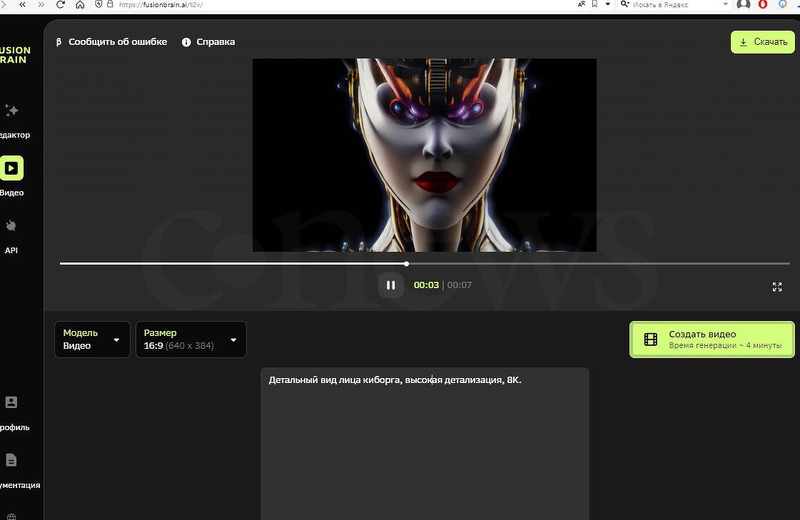The height and width of the screenshot is (520, 800).
Task: Click the Скачать download button
Action: [x=762, y=42]
